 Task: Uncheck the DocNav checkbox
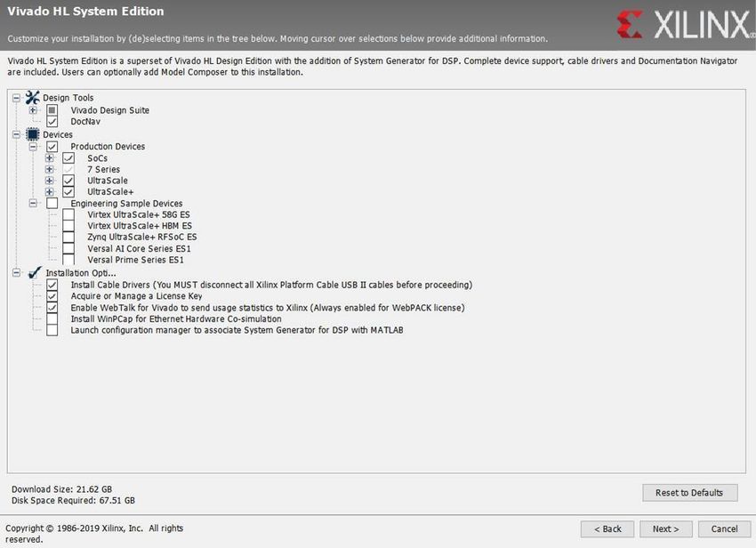[x=52, y=122]
